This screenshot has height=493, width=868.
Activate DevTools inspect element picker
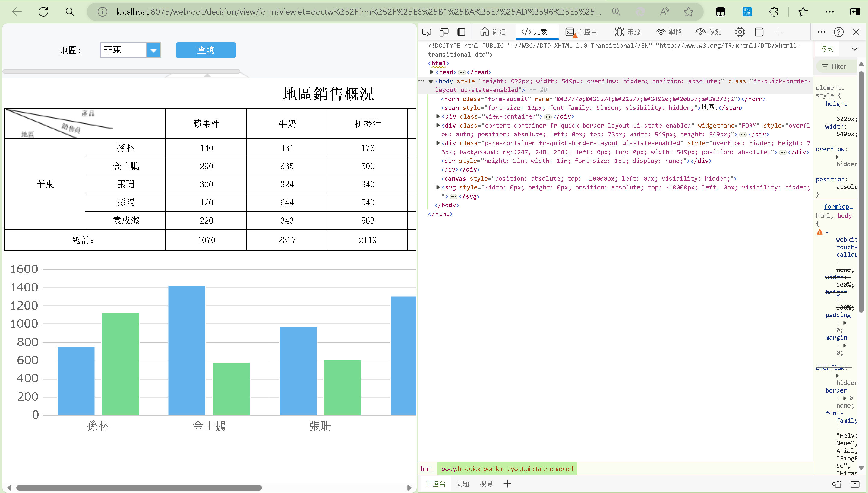(427, 32)
